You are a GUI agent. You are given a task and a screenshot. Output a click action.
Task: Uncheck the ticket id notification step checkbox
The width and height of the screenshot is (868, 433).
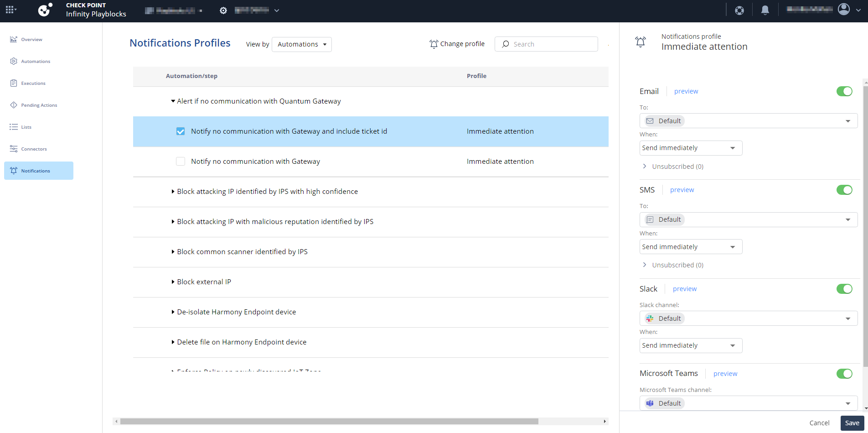181,131
